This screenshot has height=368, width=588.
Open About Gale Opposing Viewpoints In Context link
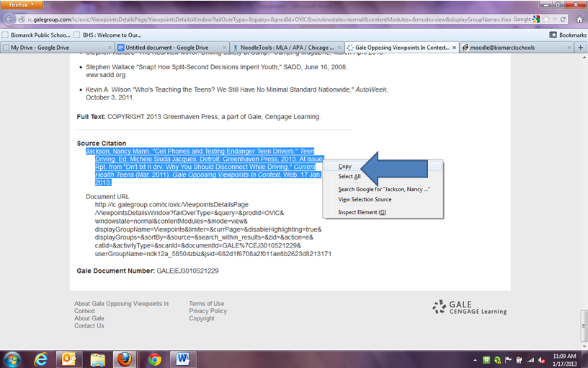[121, 307]
